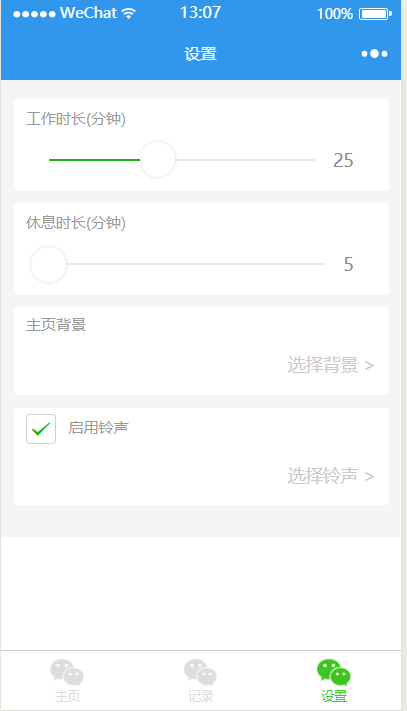Switch to the 记录 tab label
The width and height of the screenshot is (407, 711).
click(200, 696)
